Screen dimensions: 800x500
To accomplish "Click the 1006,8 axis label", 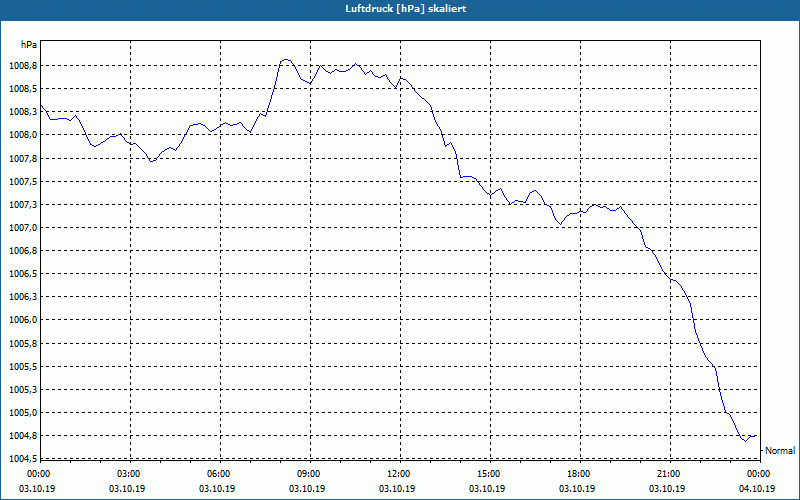I will pyautogui.click(x=23, y=251).
